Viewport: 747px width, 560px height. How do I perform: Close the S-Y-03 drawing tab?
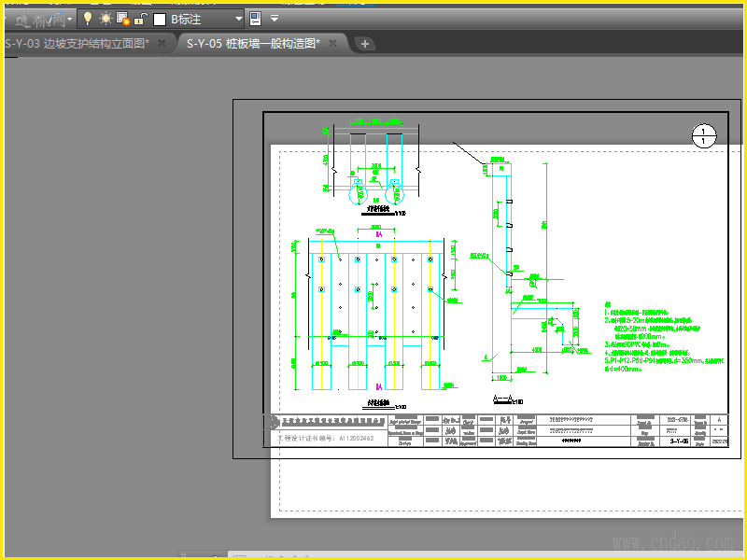click(162, 43)
